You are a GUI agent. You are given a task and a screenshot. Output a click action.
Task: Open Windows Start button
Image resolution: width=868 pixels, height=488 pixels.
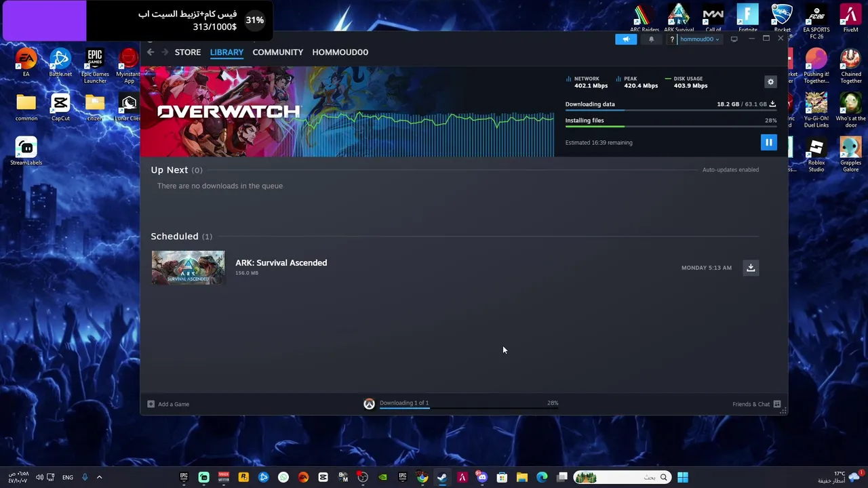click(683, 477)
